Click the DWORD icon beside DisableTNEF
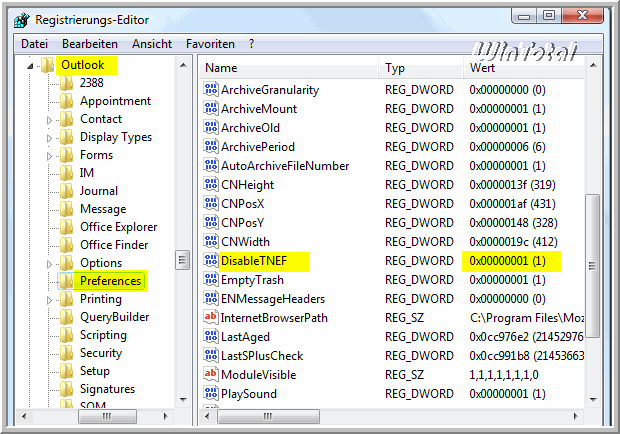 point(211,260)
